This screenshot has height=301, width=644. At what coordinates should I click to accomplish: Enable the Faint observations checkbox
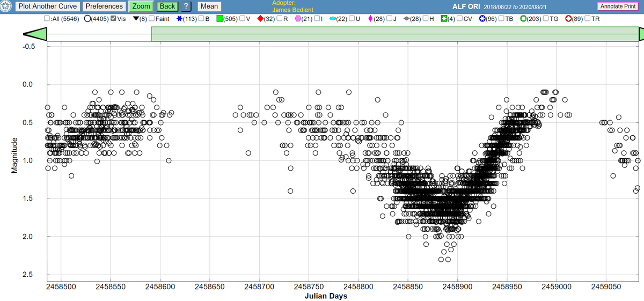pos(151,18)
